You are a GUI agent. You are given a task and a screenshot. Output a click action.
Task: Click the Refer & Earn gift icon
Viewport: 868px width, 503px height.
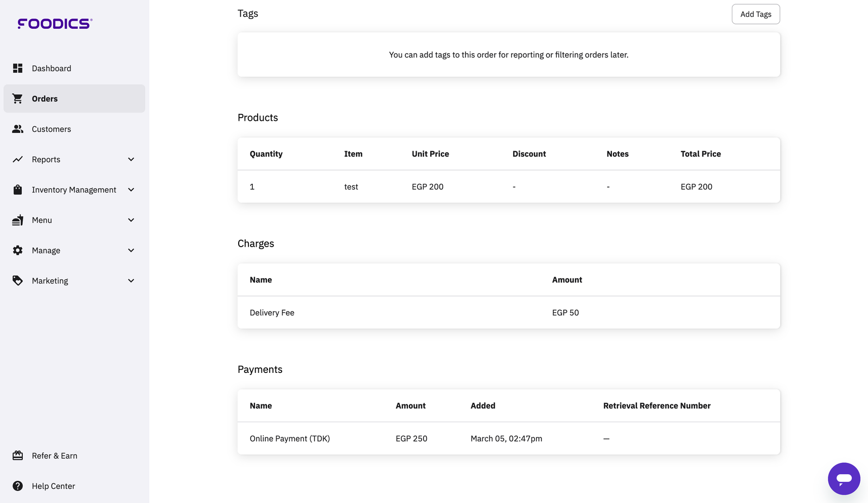pos(18,456)
